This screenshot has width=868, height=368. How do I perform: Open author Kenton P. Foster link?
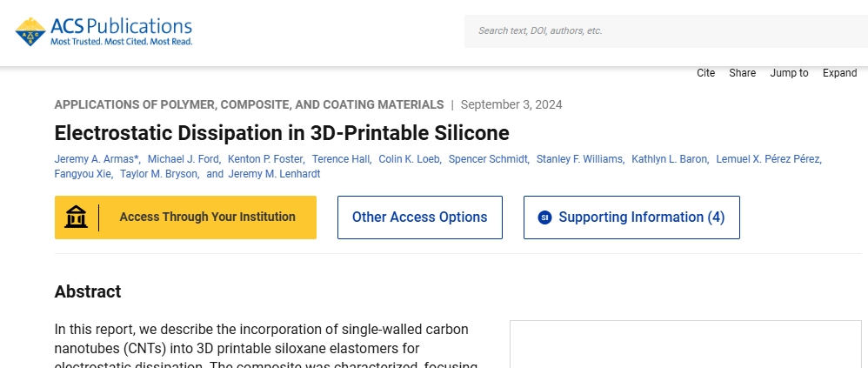265,159
